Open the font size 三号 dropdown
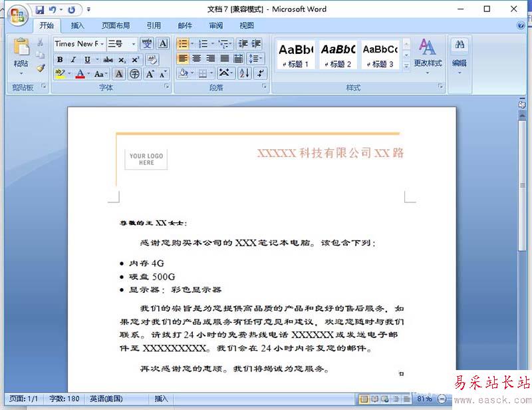Viewport: 532px width, 410px height. coord(134,44)
